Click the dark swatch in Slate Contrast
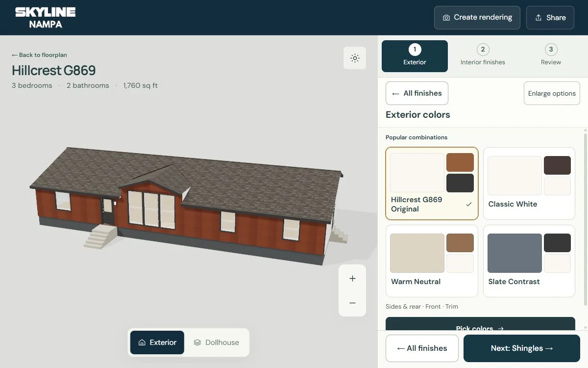 [557, 243]
